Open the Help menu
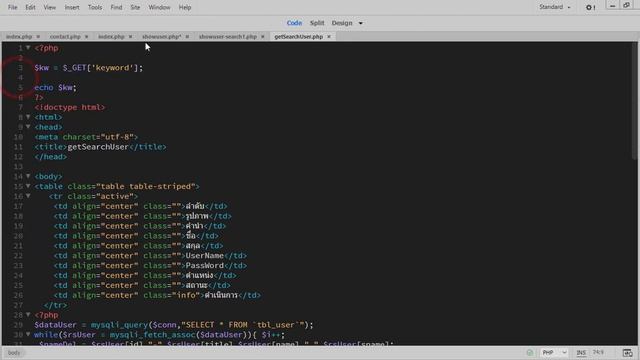 pyautogui.click(x=185, y=7)
